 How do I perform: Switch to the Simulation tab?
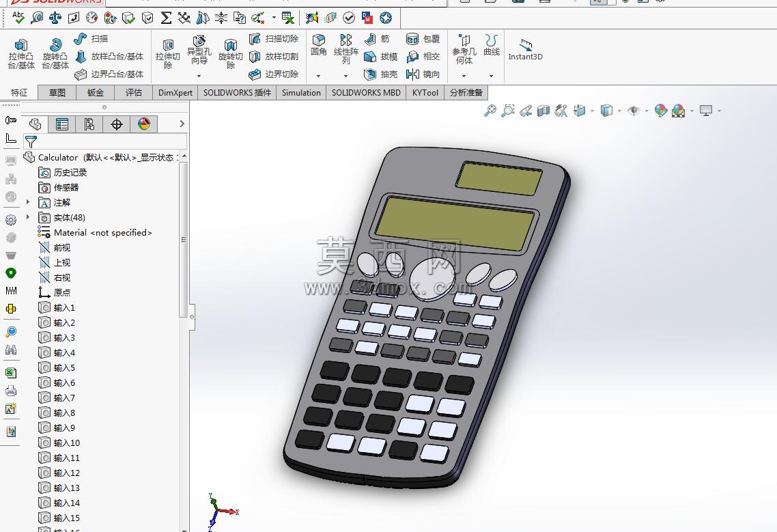301,93
